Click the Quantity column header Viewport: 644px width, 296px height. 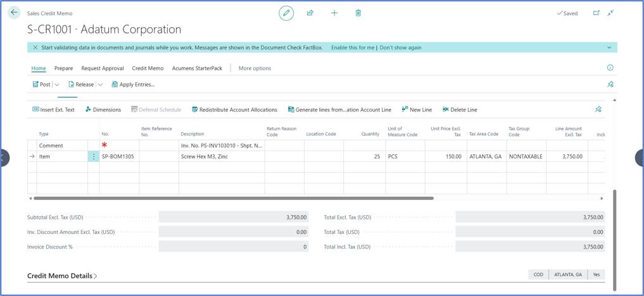coord(370,134)
